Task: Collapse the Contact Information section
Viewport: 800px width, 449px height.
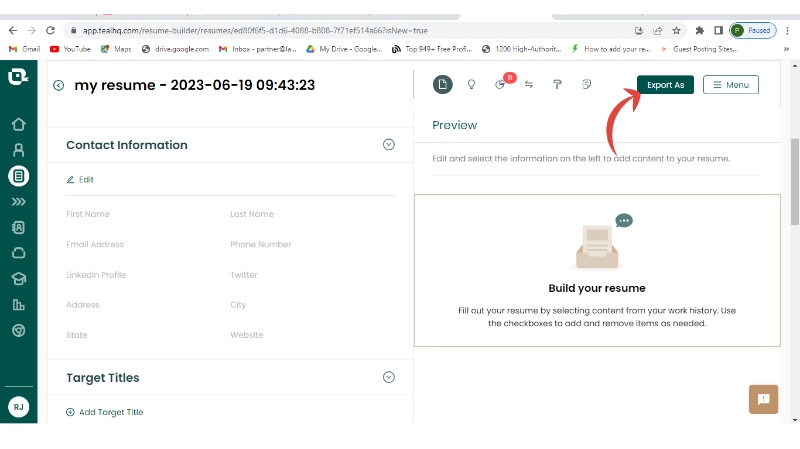Action: tap(389, 145)
